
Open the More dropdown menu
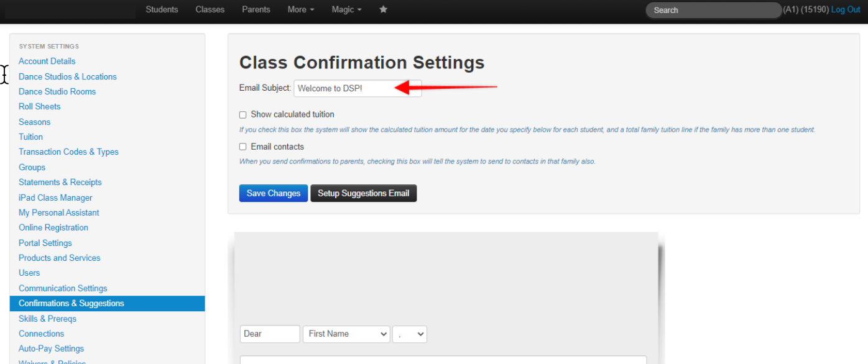pyautogui.click(x=301, y=9)
